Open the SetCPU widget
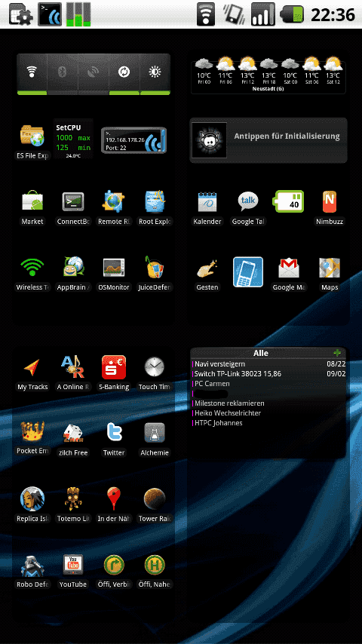 [x=73, y=139]
